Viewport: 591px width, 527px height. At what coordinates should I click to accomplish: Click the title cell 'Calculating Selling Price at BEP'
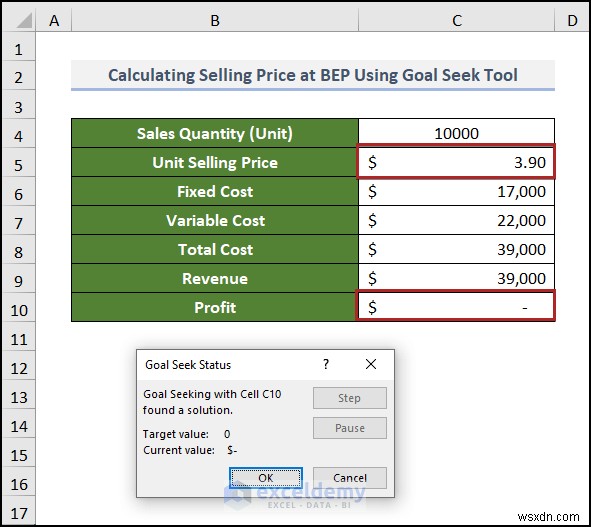[313, 75]
